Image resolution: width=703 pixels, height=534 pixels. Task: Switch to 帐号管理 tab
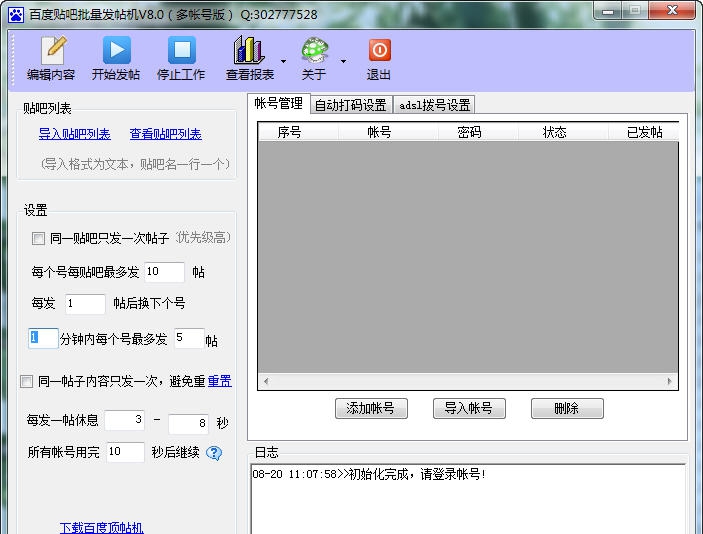pyautogui.click(x=278, y=103)
